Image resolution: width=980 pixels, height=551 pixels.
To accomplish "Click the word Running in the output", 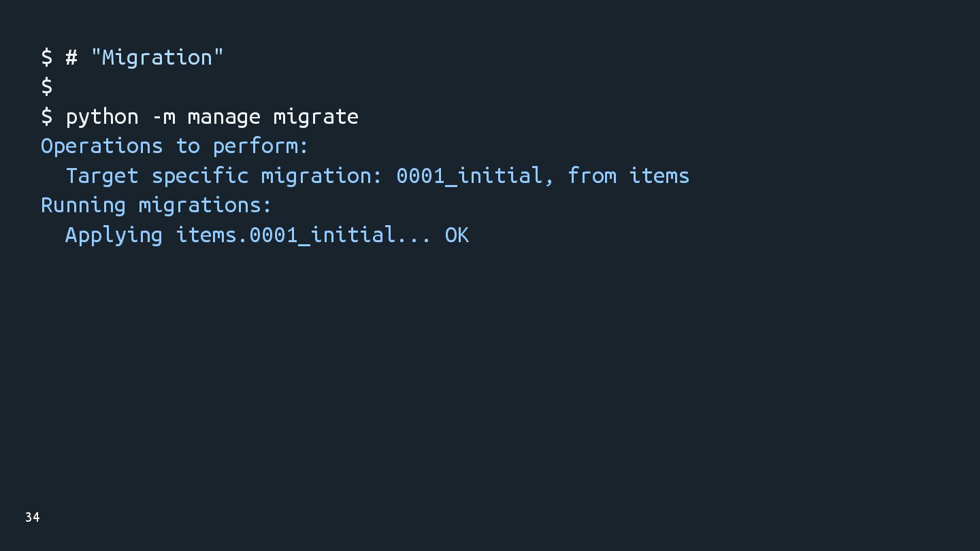I will [83, 205].
